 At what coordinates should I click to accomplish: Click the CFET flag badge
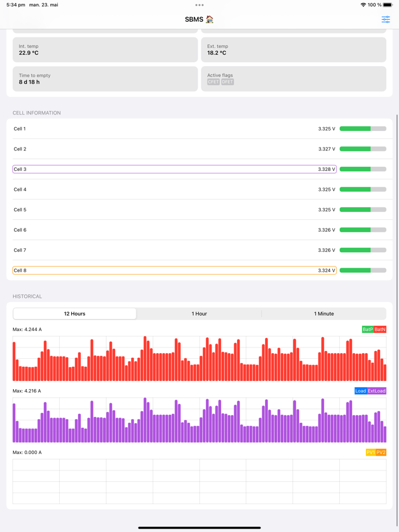coord(213,82)
